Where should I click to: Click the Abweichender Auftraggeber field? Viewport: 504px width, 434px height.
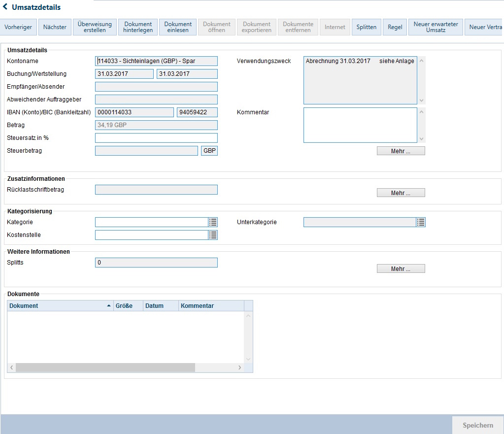[x=156, y=100]
